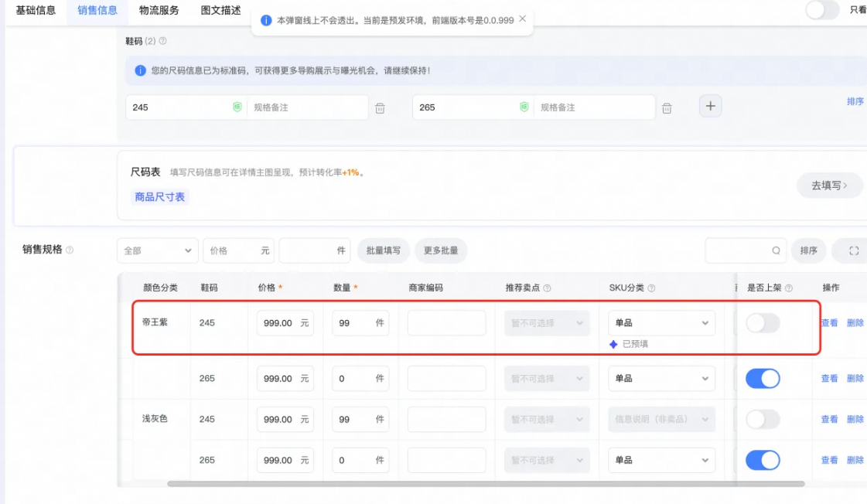Open the 全部 filter dropdown
The width and height of the screenshot is (867, 504).
(x=158, y=250)
